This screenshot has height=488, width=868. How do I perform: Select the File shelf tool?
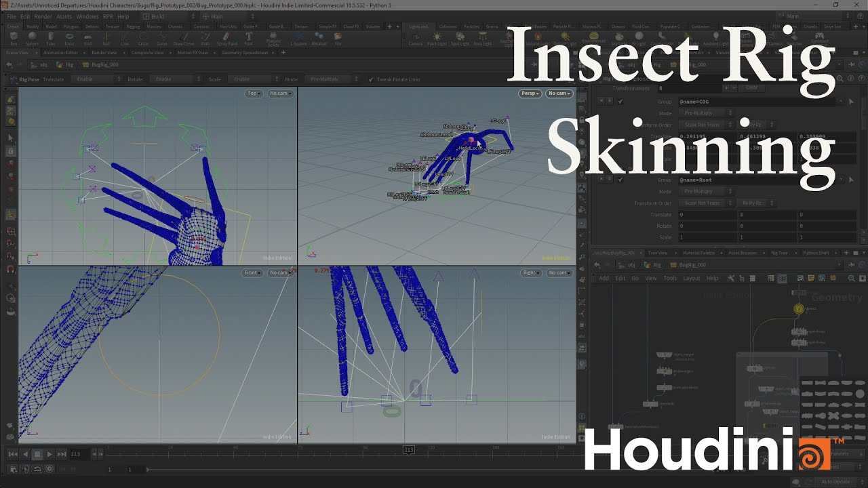point(338,38)
